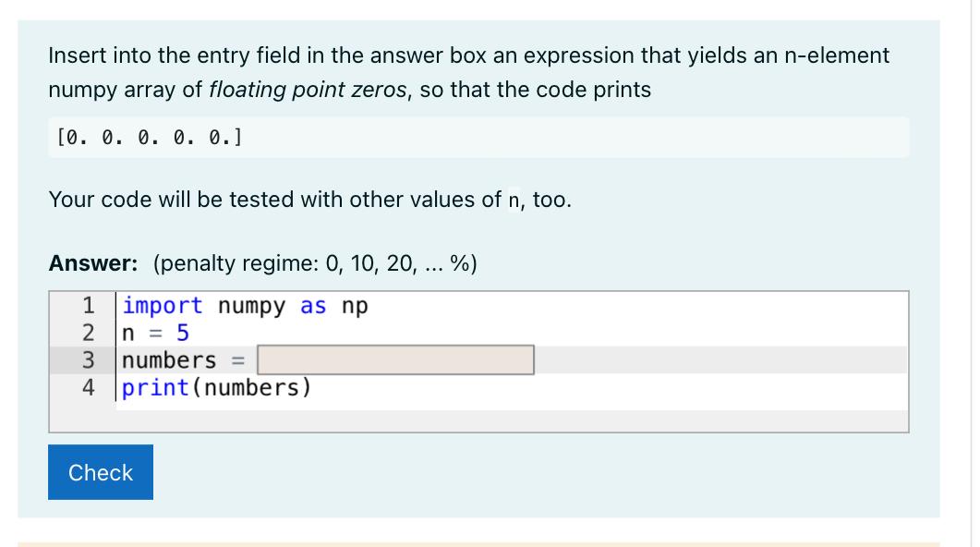Click the print keyword on line 4
Viewport: 980px width, 547px height.
pos(155,388)
